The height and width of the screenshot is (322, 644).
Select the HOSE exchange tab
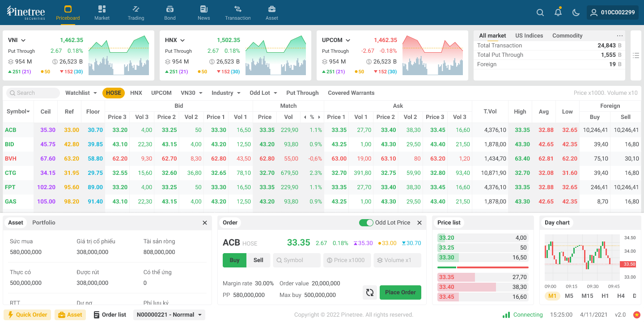click(x=114, y=93)
